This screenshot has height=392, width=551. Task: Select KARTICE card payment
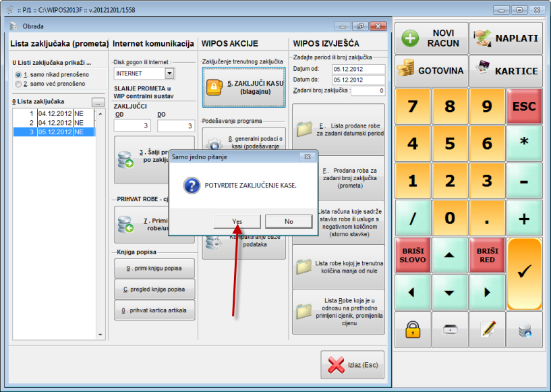[x=506, y=71]
